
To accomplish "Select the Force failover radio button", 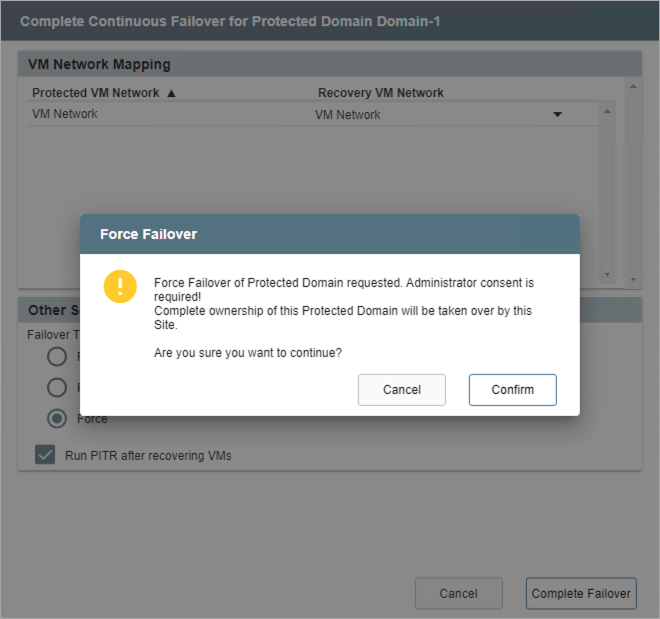I will pyautogui.click(x=57, y=418).
